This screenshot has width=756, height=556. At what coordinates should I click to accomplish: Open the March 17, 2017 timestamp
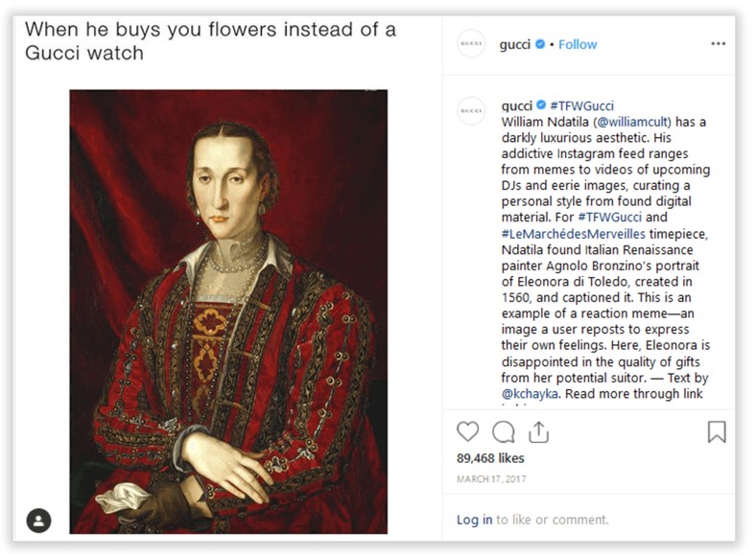tap(491, 479)
